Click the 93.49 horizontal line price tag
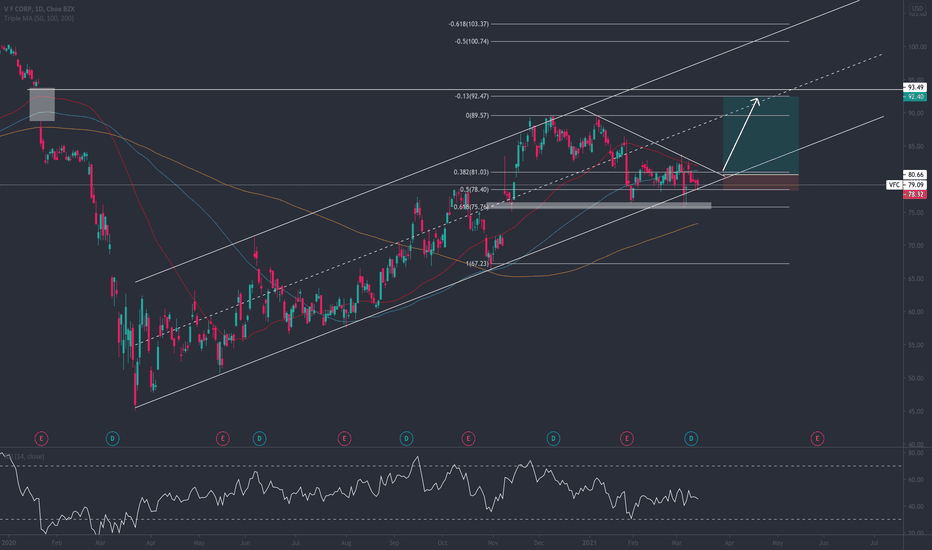Viewport: 932px width, 550px height. pos(915,87)
